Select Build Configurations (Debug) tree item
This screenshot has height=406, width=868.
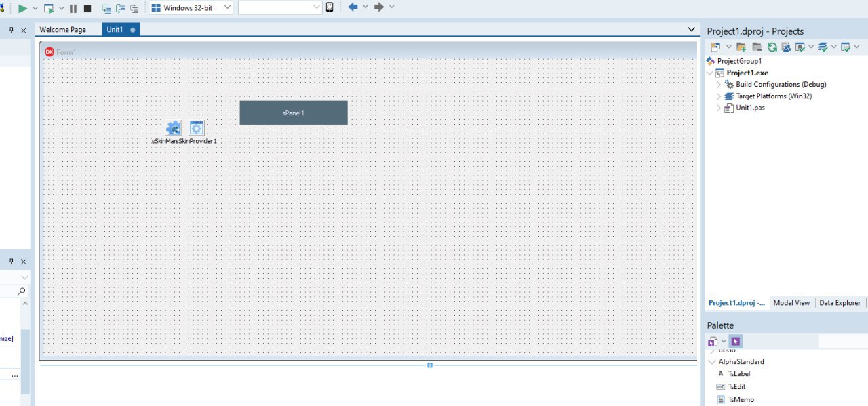click(x=781, y=85)
